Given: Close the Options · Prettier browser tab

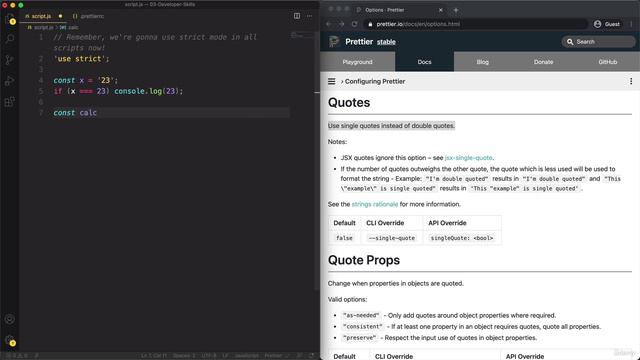Looking at the screenshot, I should point(440,10).
